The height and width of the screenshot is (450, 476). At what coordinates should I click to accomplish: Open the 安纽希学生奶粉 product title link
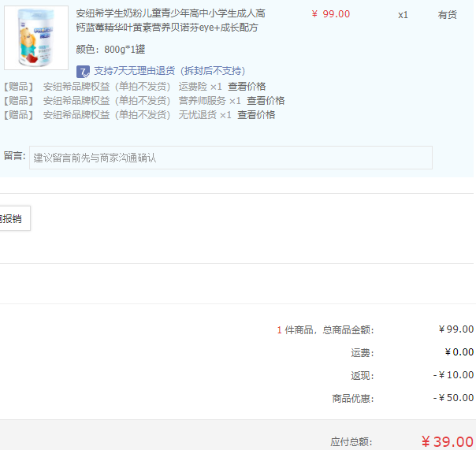[170, 20]
